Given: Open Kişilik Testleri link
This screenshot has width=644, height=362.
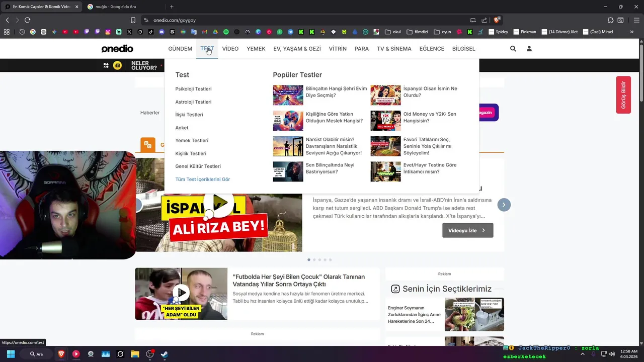Looking at the screenshot, I should (191, 153).
